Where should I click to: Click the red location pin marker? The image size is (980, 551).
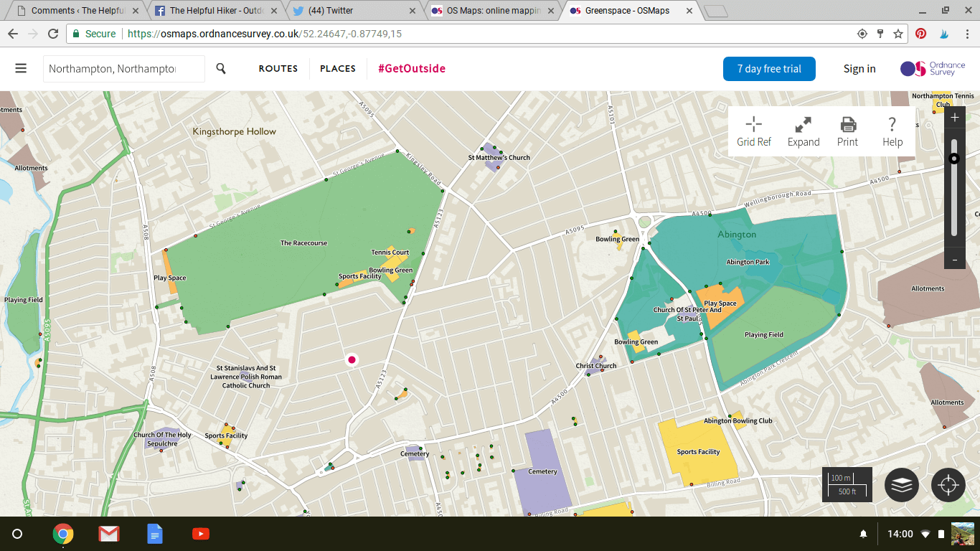(352, 359)
